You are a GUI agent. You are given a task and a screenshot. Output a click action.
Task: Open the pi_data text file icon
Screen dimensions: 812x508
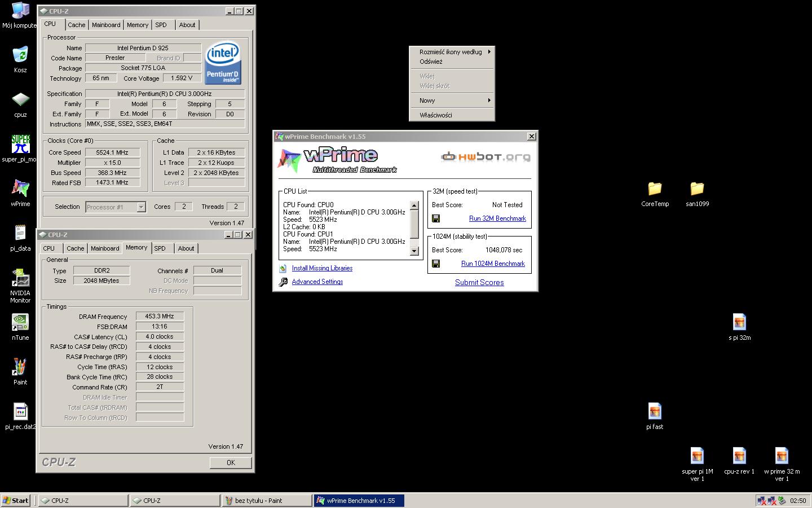(x=20, y=233)
